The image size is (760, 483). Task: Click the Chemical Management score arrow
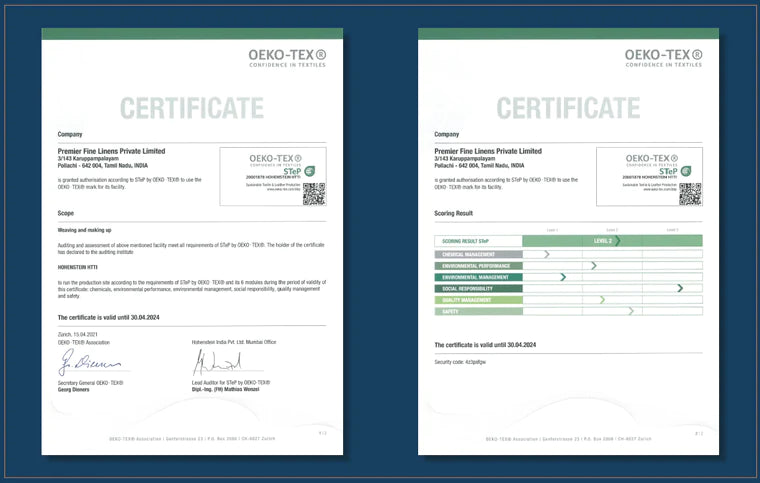click(x=546, y=254)
